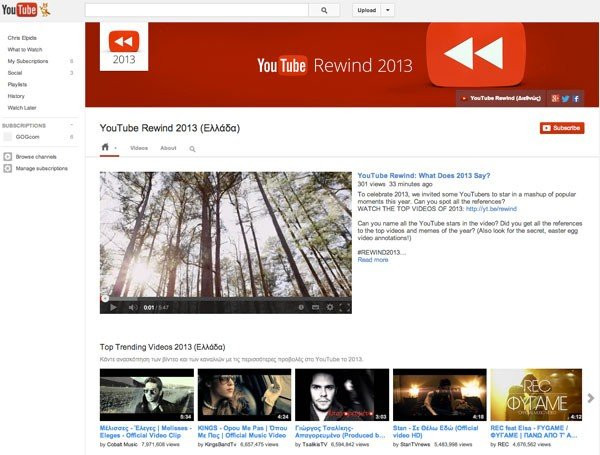The image size is (600, 455).
Task: Open My Subscriptions in sidebar
Action: click(x=28, y=61)
